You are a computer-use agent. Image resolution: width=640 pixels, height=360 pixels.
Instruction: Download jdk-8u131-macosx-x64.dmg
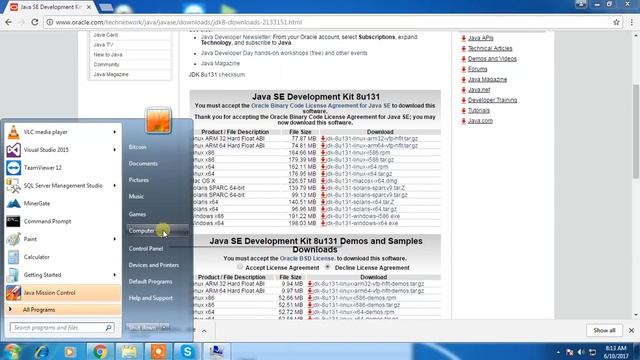361,181
